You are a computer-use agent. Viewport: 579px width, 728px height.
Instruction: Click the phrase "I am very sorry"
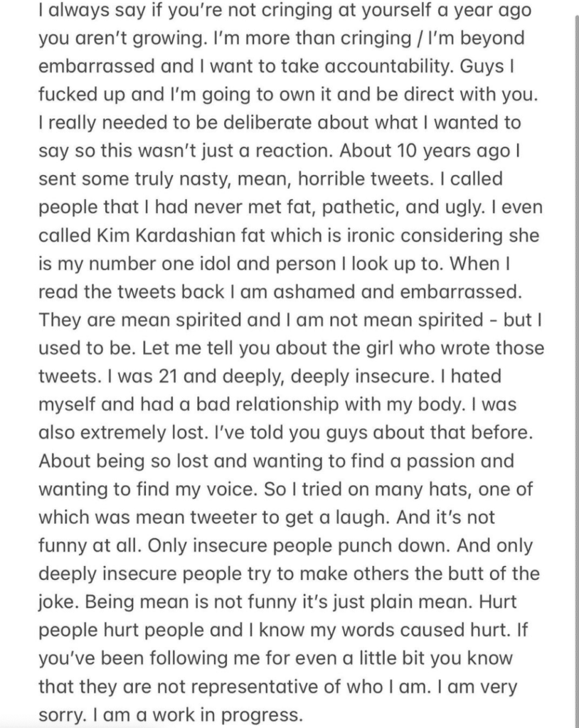277,700
